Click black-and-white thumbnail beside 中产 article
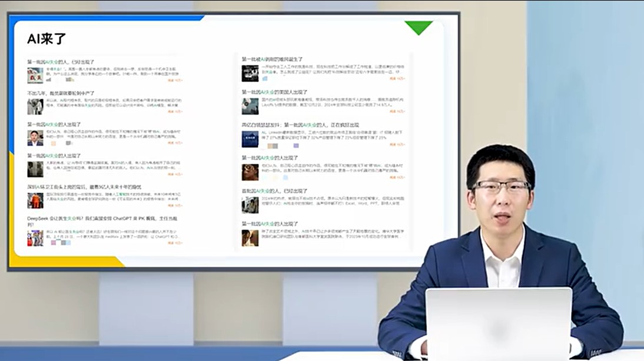 [35, 106]
